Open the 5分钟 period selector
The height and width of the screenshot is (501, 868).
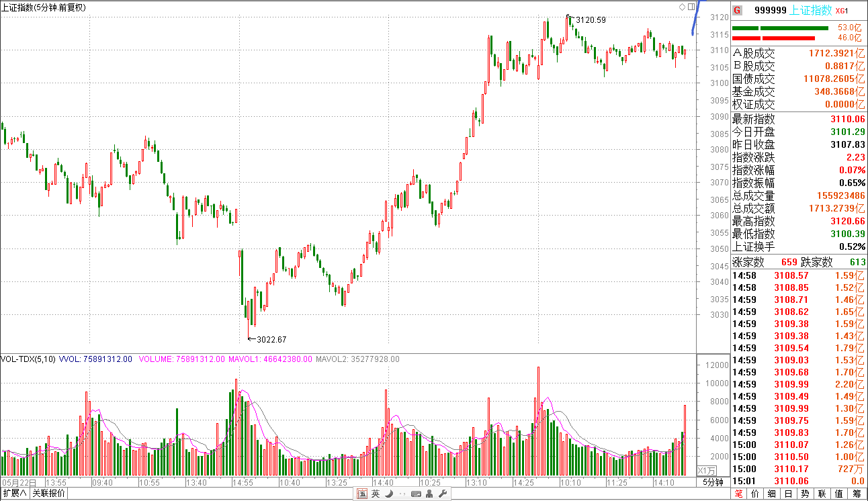click(x=713, y=482)
